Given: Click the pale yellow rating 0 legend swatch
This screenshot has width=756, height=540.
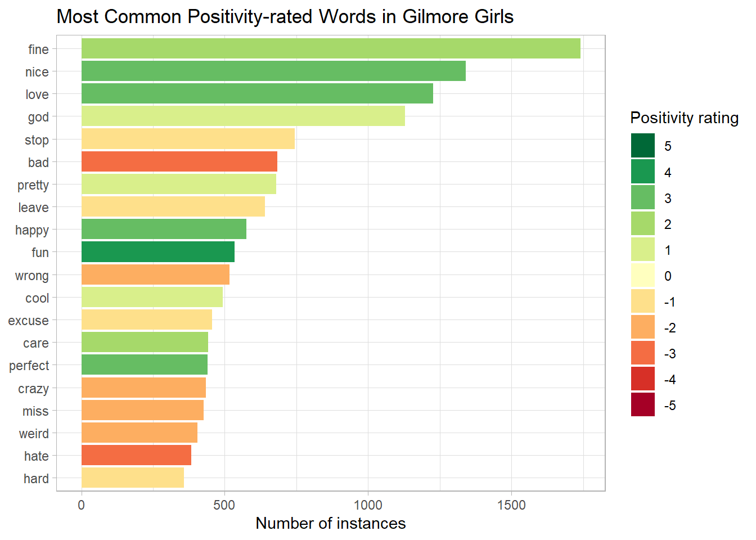Looking at the screenshot, I should click(642, 276).
